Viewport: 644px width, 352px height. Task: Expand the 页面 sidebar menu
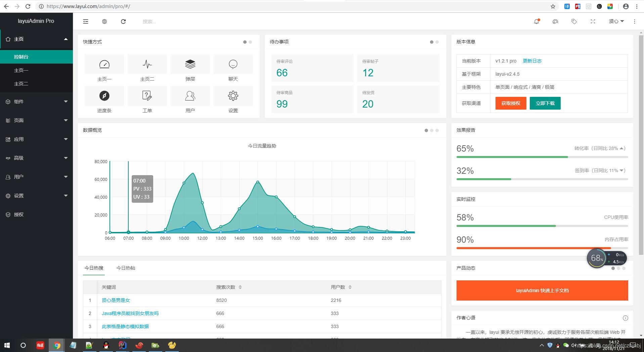36,120
